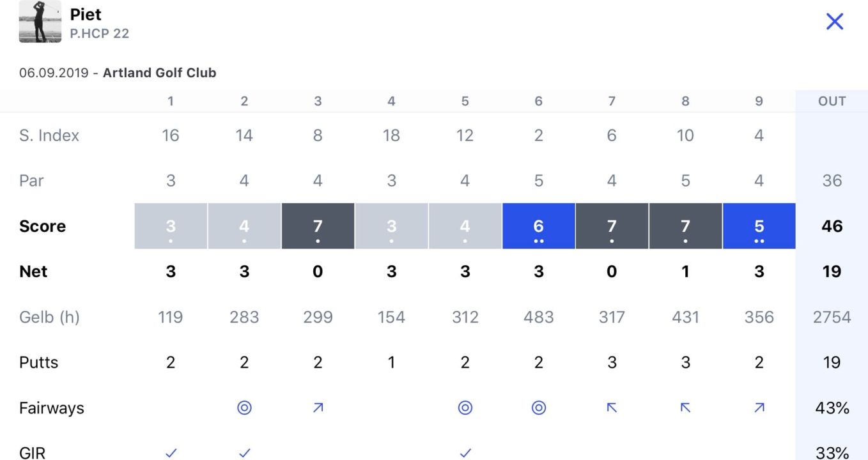Select the blue score cell 6 on hole 6

pyautogui.click(x=538, y=226)
